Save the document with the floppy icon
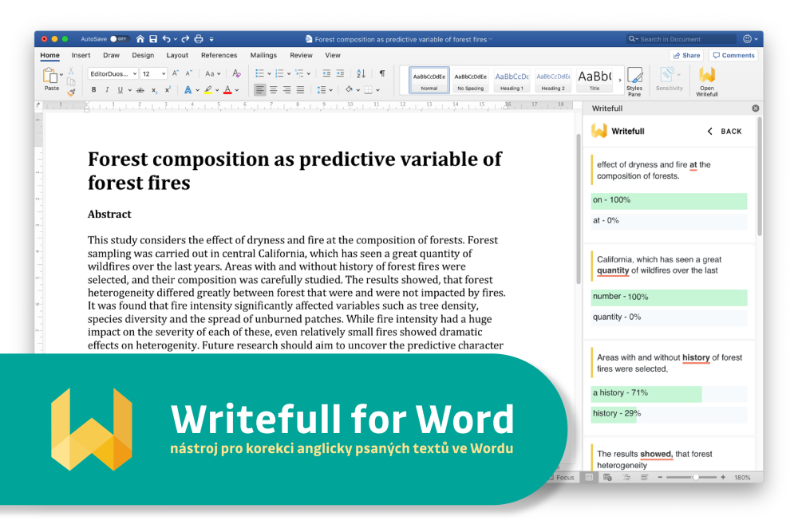 (152, 38)
